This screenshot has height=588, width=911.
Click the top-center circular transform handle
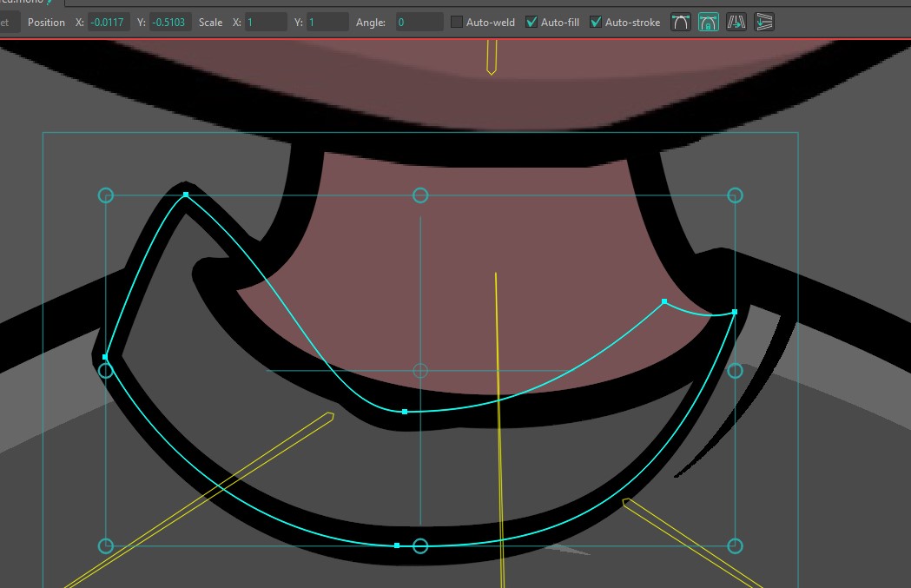pos(420,195)
